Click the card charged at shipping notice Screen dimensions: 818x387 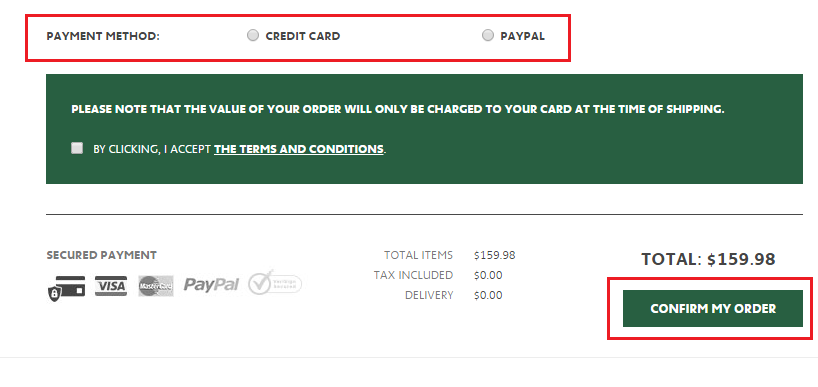pyautogui.click(x=398, y=110)
